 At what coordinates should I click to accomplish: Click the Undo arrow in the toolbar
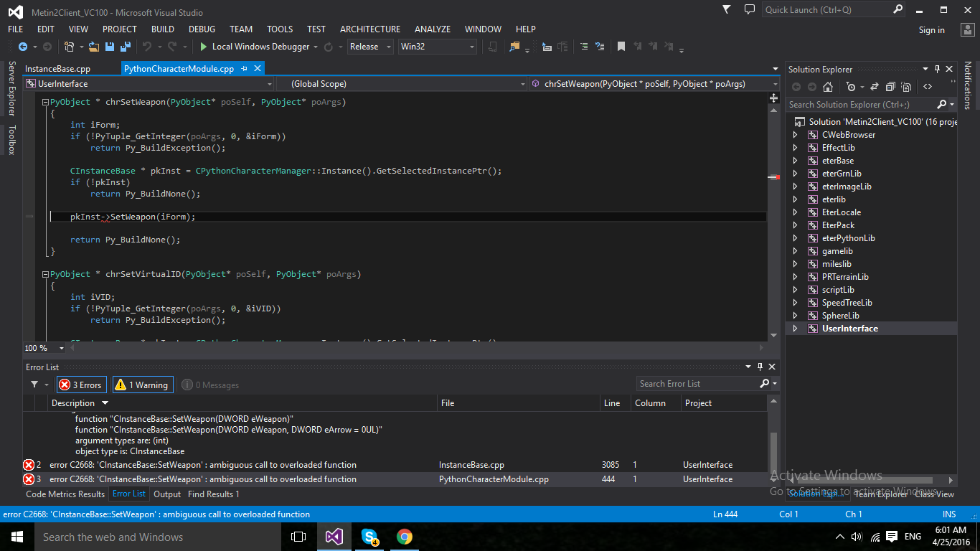click(x=147, y=47)
